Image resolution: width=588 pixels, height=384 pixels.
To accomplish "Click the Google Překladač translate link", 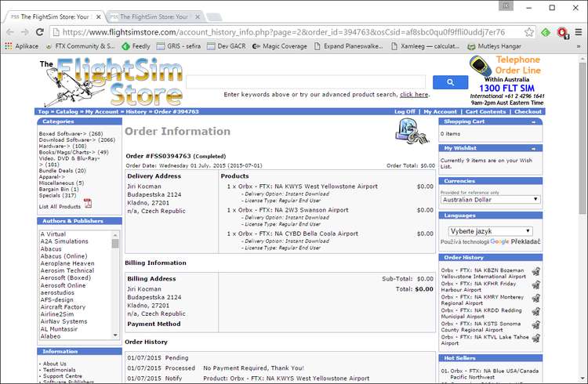I will point(515,242).
